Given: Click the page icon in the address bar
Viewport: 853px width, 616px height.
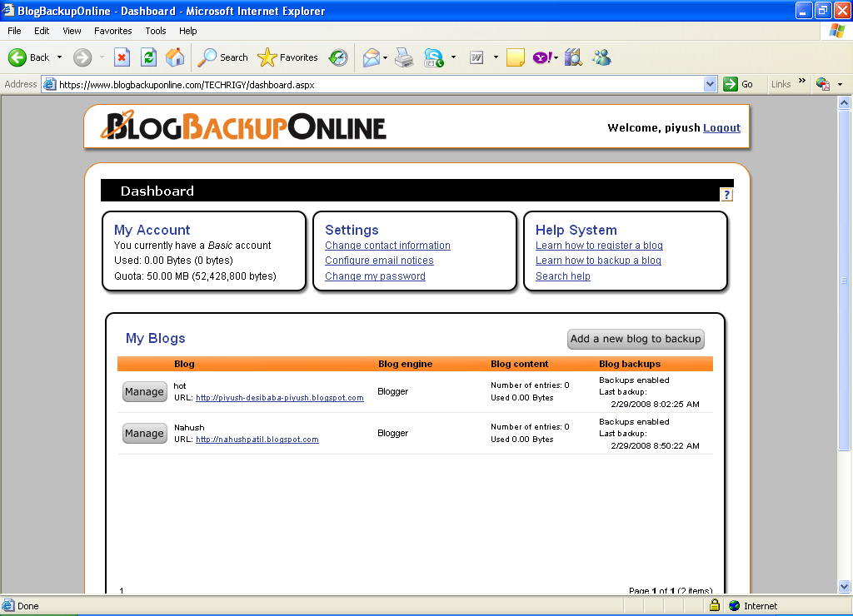Looking at the screenshot, I should coord(49,84).
